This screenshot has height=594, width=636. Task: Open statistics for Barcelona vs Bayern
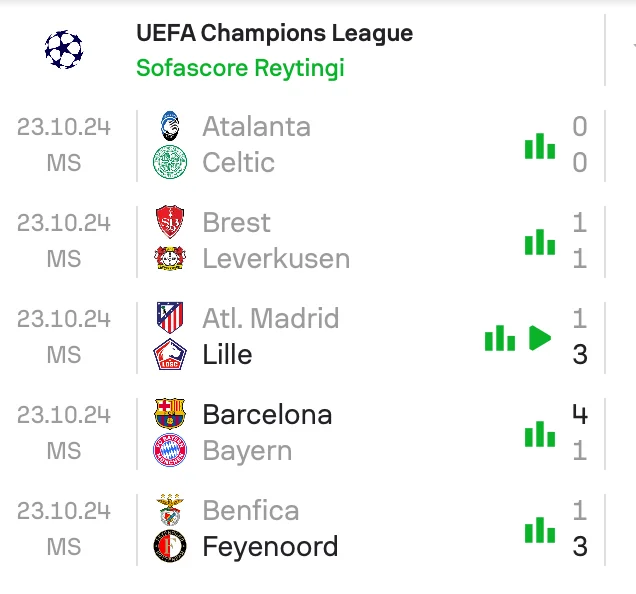point(540,434)
